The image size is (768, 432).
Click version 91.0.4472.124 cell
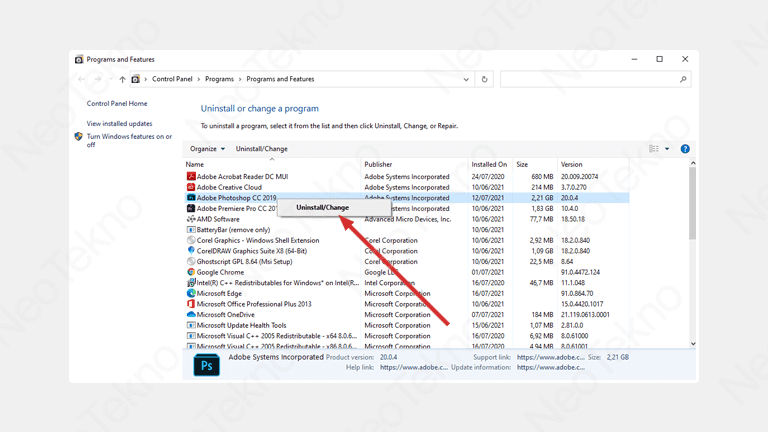[x=580, y=272]
